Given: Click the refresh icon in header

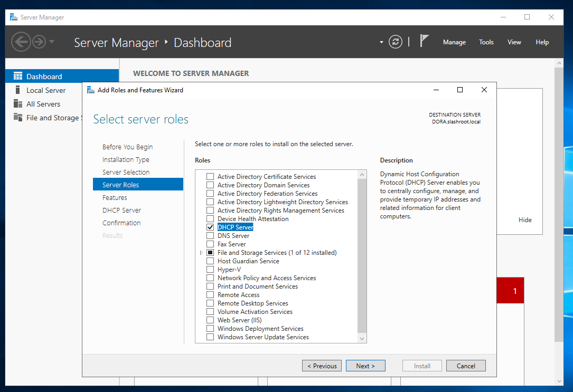Looking at the screenshot, I should (396, 42).
